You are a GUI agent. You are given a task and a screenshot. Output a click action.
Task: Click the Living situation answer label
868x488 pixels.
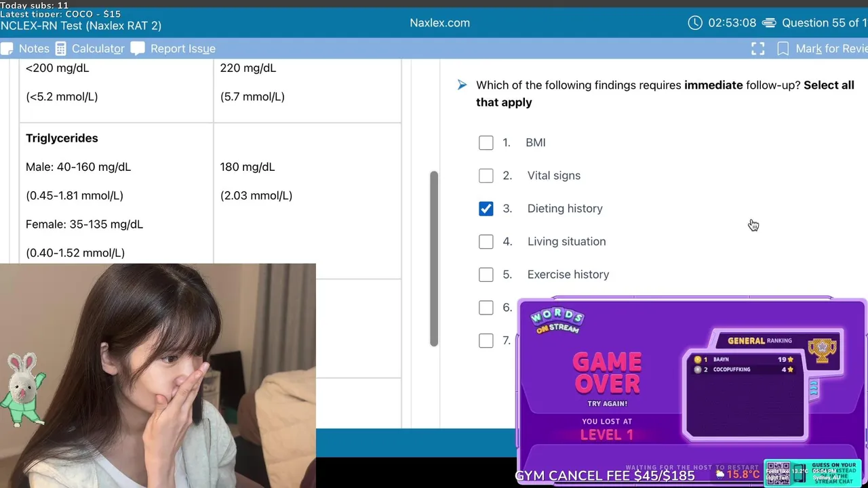click(567, 242)
